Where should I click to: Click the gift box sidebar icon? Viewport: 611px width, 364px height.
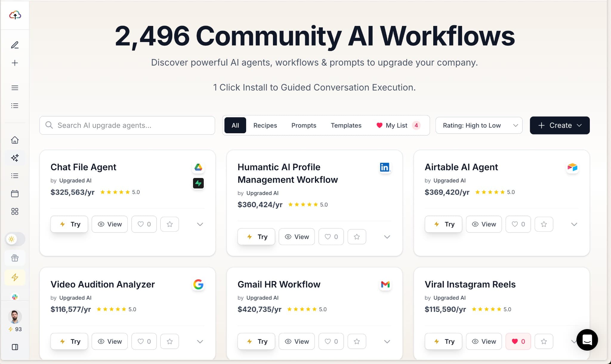coord(15,258)
